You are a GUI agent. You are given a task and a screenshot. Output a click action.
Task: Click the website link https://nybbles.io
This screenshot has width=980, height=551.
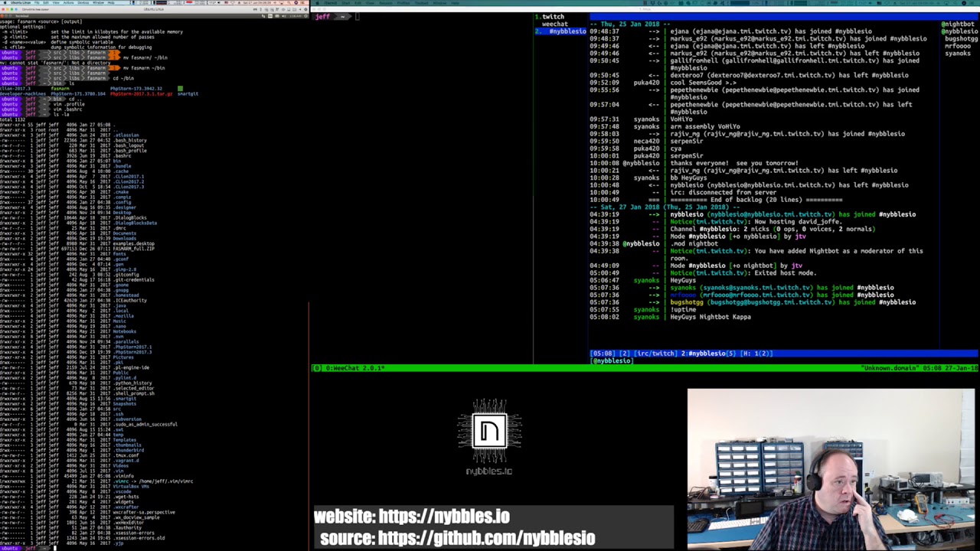(444, 517)
